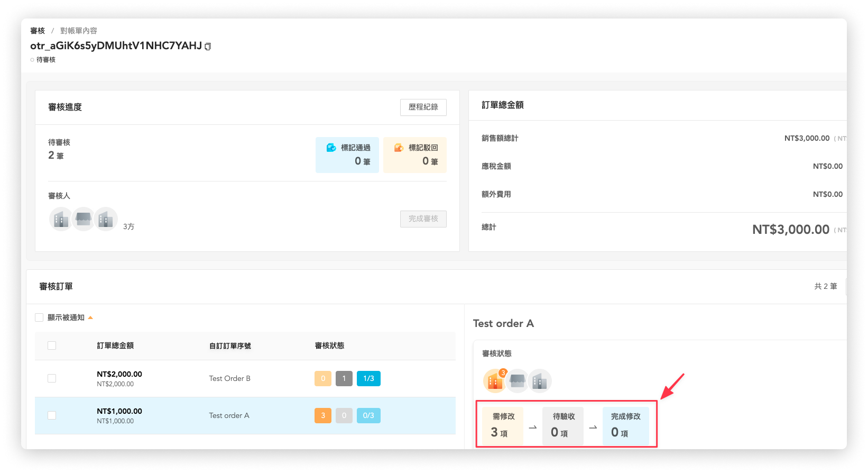Click the 待審核 status label under the ID
868x473 pixels.
tap(45, 60)
